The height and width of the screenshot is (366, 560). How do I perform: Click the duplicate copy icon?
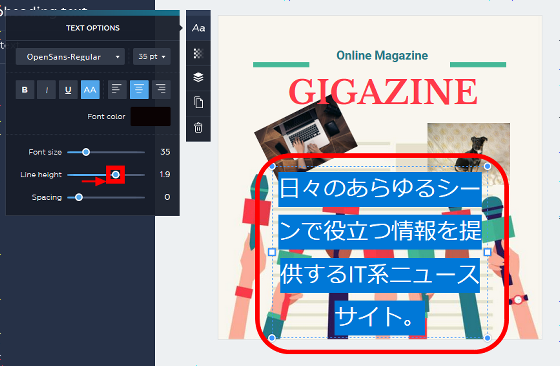198,102
